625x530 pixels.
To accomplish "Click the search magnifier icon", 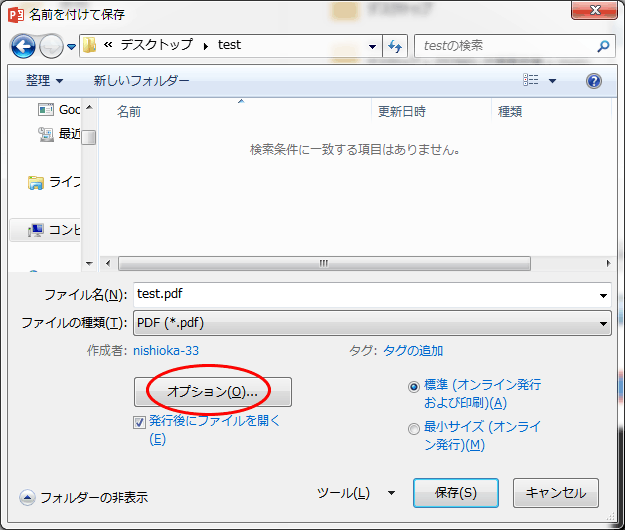I will click(603, 46).
